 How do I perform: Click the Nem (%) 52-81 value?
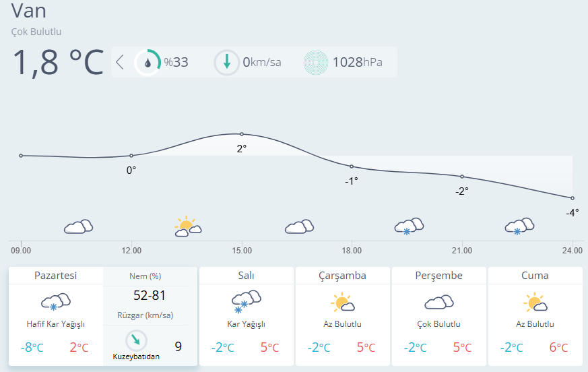click(x=150, y=295)
